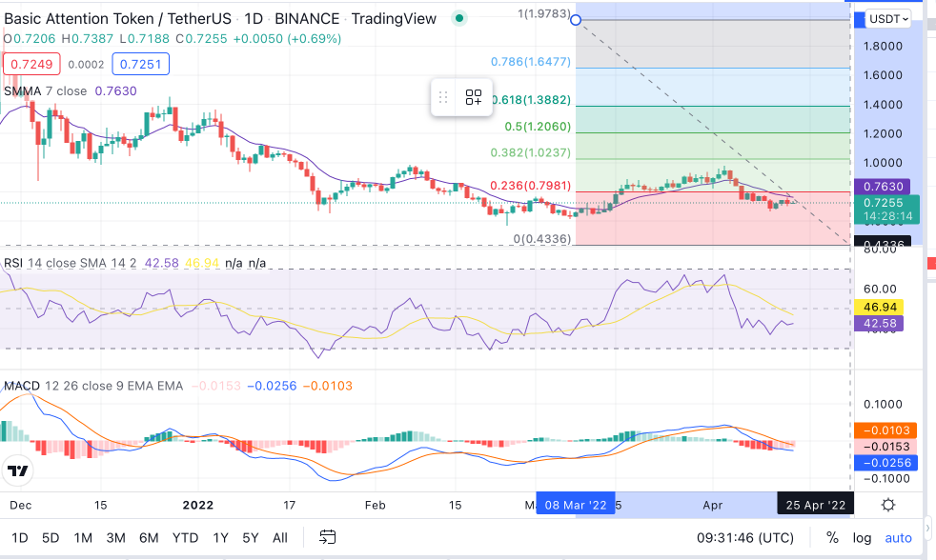Open the go-to-date calendar icon
This screenshot has height=560, width=936.
coord(327,537)
